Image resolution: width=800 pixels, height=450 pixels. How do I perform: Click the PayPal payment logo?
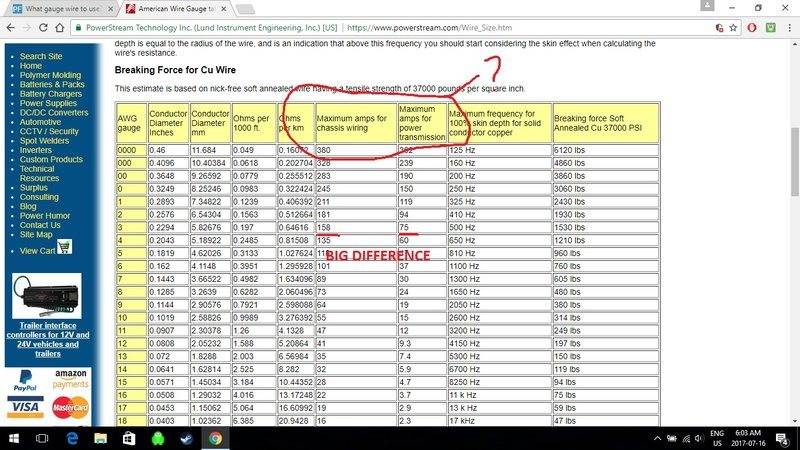[x=26, y=381]
